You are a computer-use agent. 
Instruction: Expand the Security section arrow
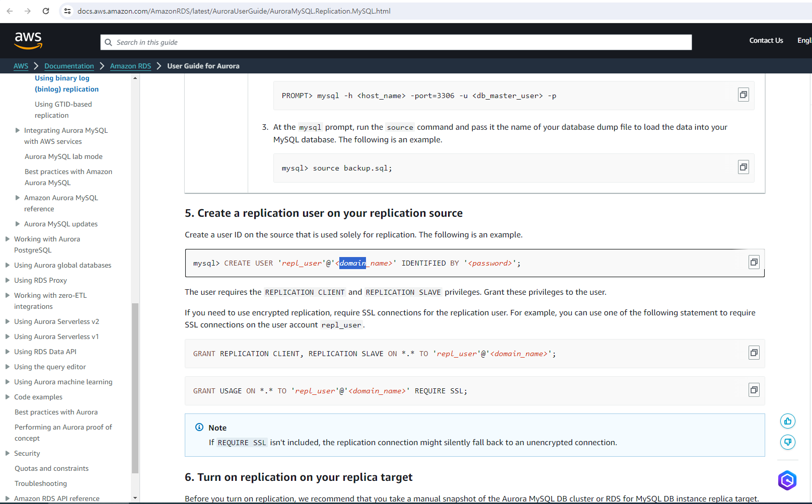[x=8, y=453]
